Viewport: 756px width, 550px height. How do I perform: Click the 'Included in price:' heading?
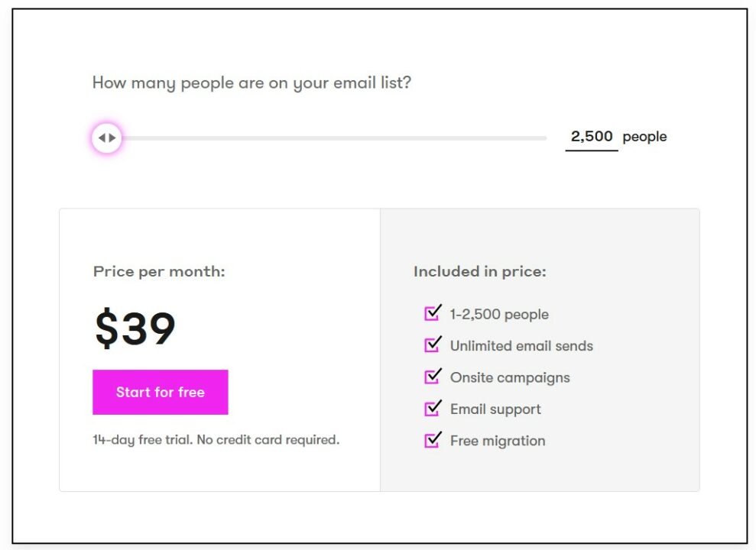[x=480, y=272]
